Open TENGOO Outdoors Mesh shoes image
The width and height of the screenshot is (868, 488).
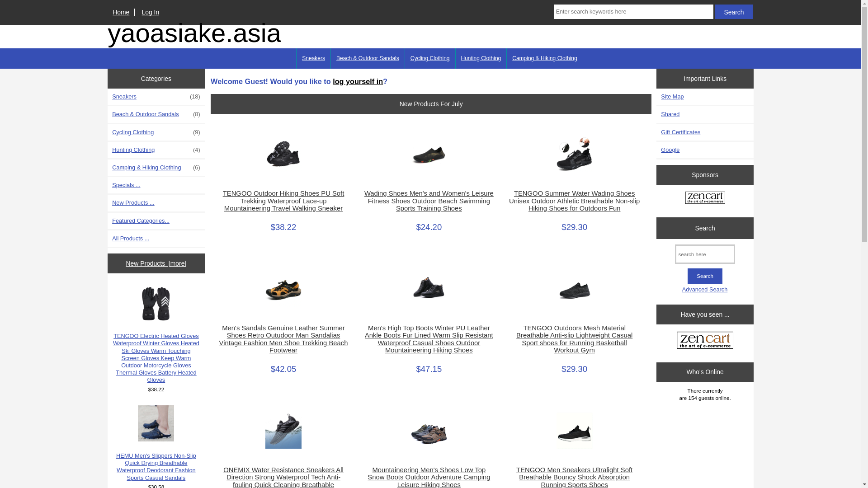click(x=575, y=289)
